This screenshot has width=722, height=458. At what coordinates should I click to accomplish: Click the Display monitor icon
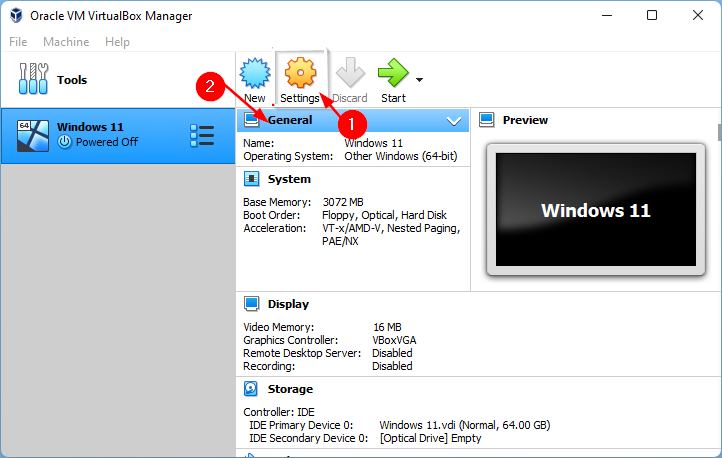pyautogui.click(x=251, y=304)
